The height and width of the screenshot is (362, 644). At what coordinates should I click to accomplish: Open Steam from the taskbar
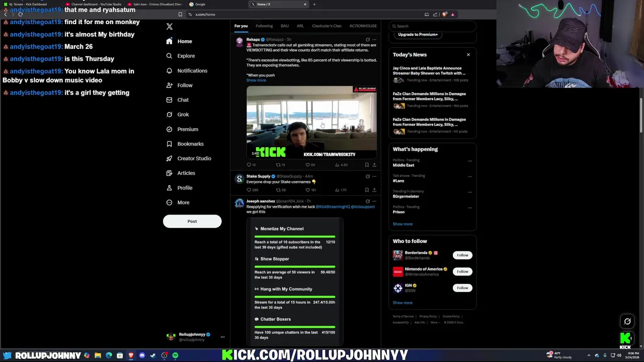coord(153,355)
